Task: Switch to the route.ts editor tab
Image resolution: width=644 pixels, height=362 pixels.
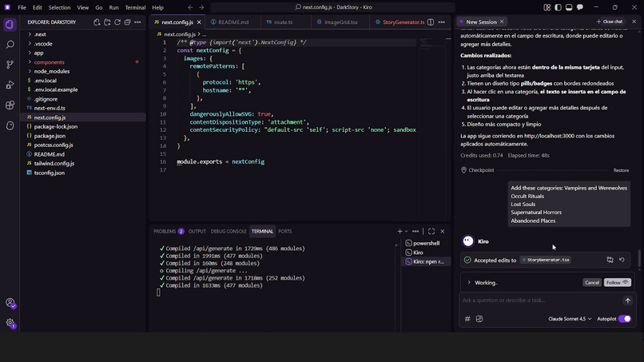Action: tap(283, 22)
